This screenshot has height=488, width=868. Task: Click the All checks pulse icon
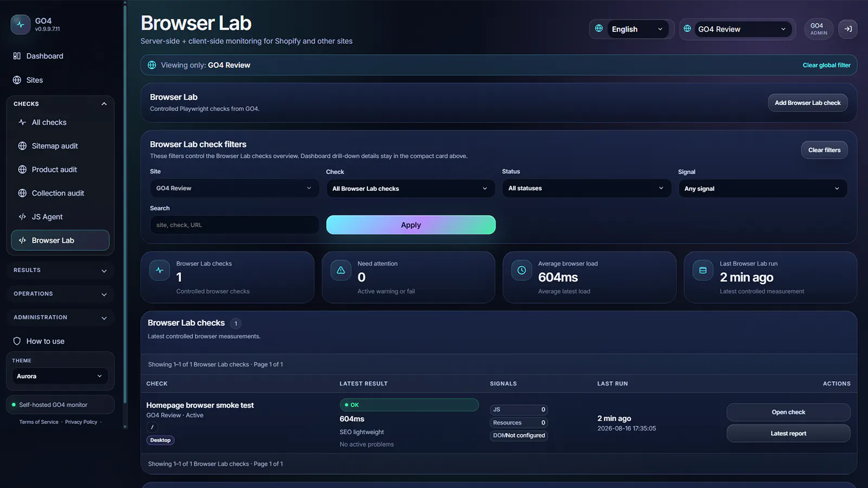coord(22,123)
